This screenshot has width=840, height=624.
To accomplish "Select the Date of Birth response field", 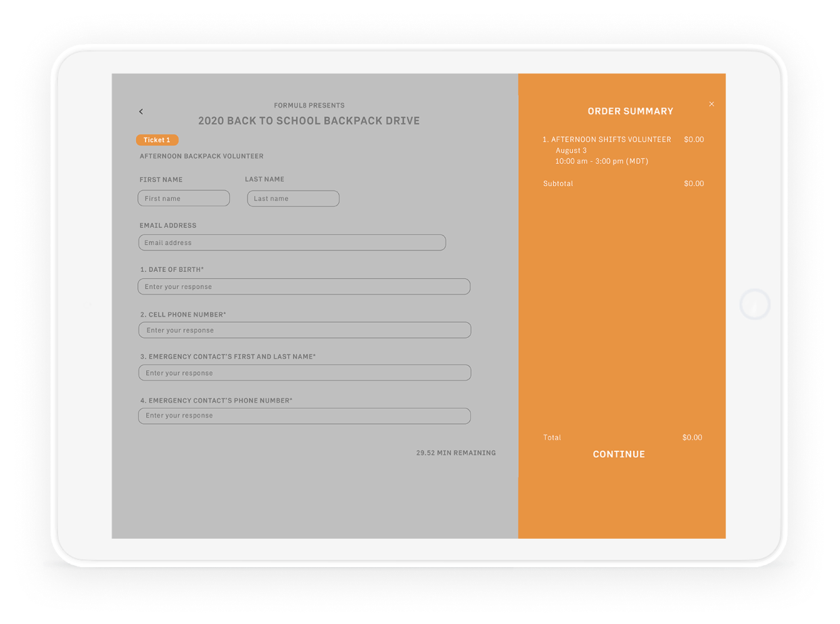I will [x=304, y=286].
